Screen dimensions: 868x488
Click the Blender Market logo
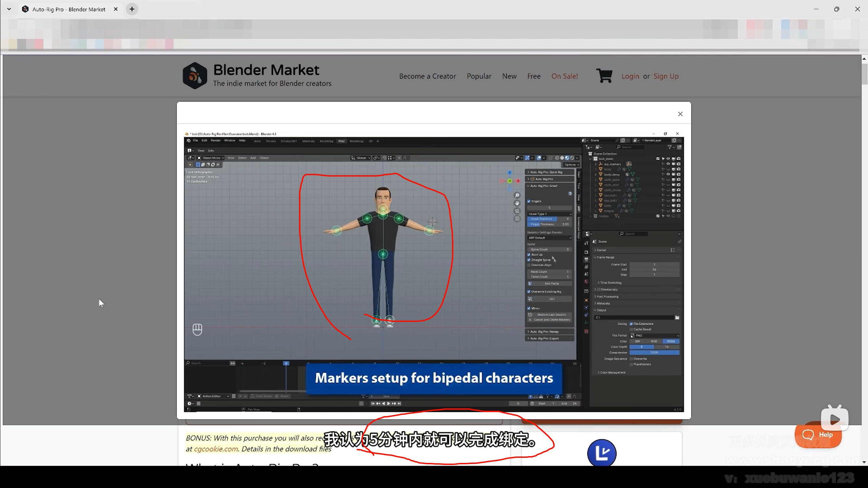coord(195,76)
